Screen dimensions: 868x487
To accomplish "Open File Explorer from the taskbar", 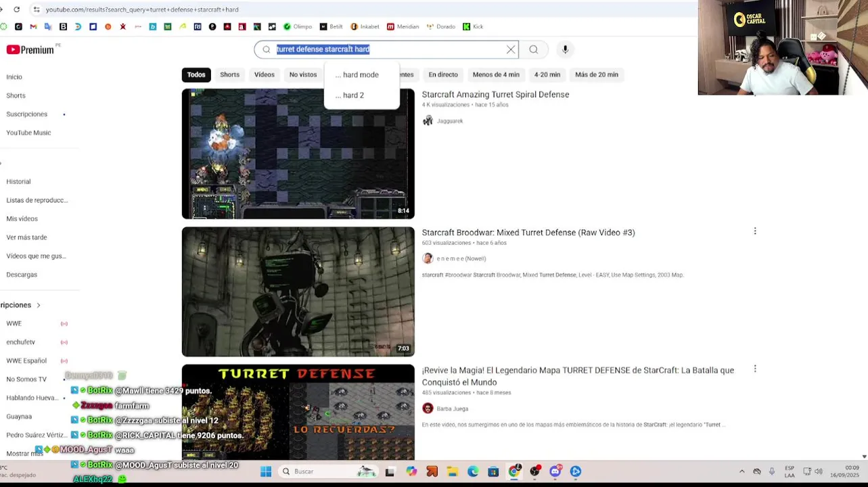I will click(x=453, y=471).
